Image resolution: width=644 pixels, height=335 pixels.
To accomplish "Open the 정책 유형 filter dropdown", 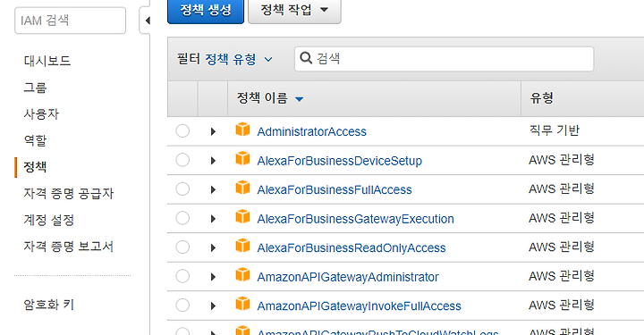I will click(x=239, y=60).
